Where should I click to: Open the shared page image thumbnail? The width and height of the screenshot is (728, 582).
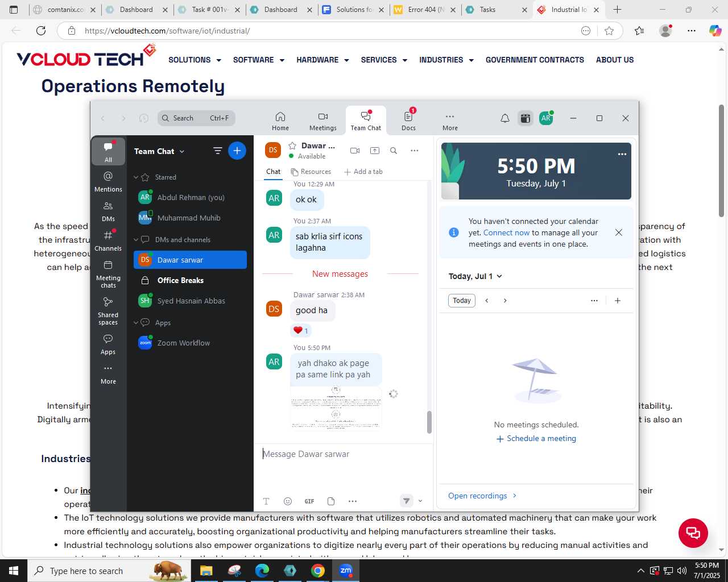336,408
